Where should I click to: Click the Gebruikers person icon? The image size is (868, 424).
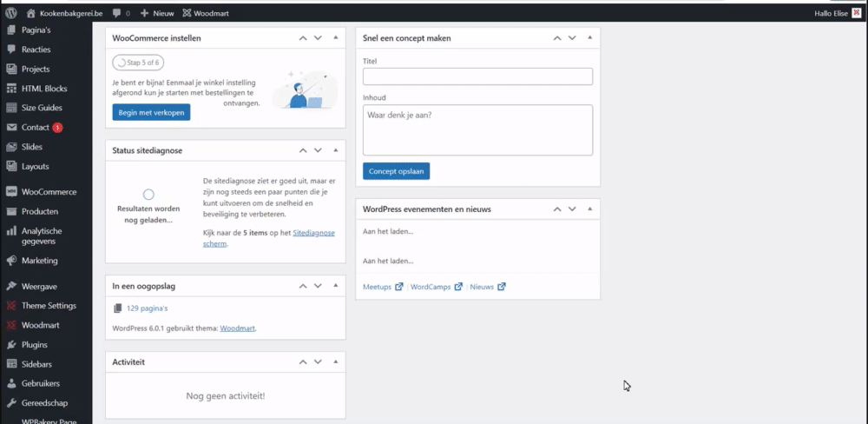tap(11, 383)
